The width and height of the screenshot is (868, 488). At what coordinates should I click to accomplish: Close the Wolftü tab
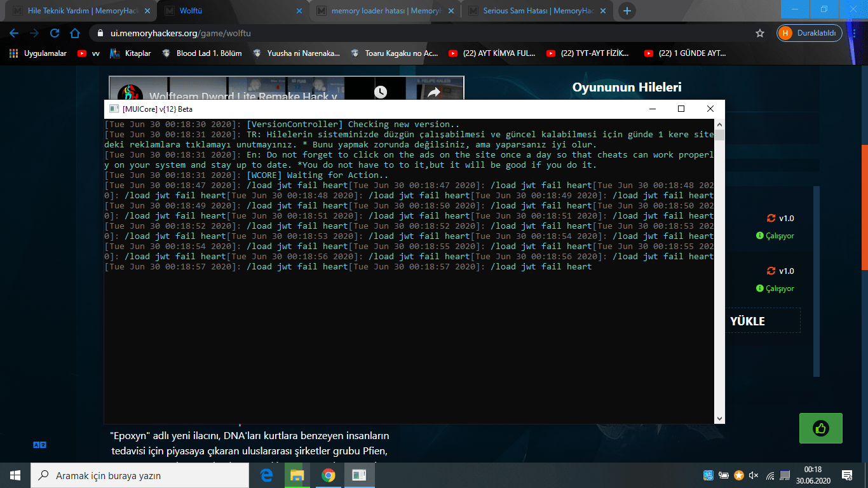point(299,11)
